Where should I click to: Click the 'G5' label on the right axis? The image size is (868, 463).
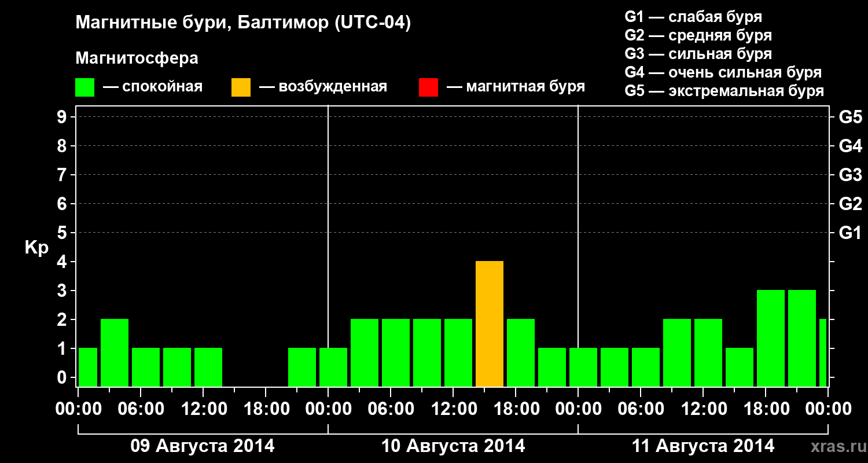tap(851, 117)
